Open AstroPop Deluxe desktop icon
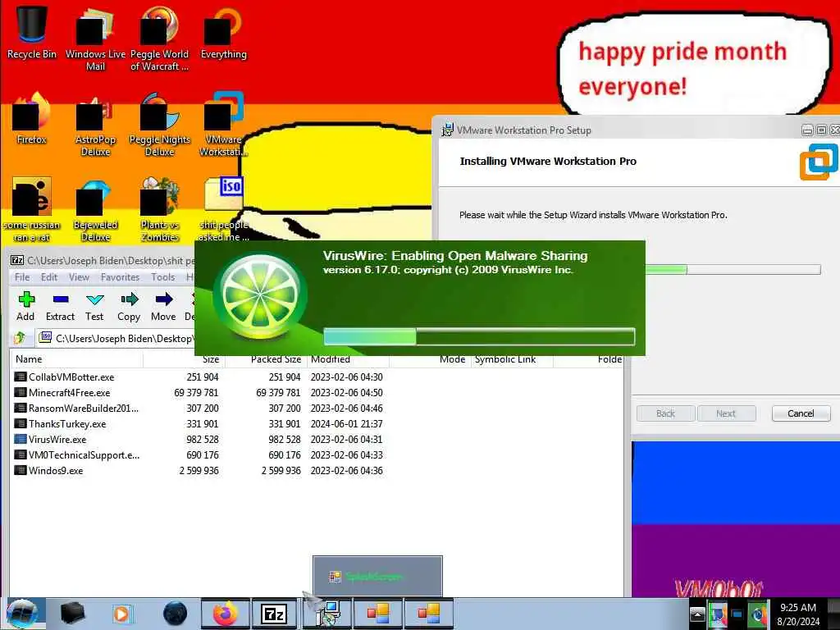The image size is (840, 630). [95, 125]
